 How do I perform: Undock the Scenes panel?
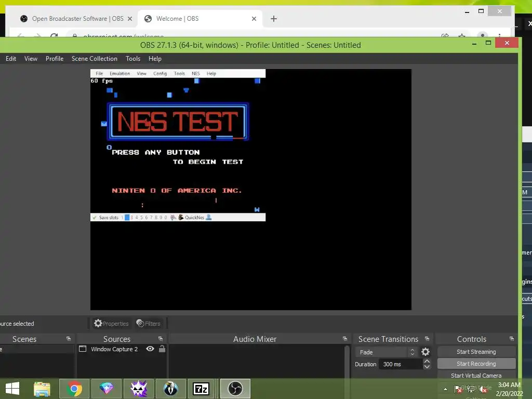[69, 339]
